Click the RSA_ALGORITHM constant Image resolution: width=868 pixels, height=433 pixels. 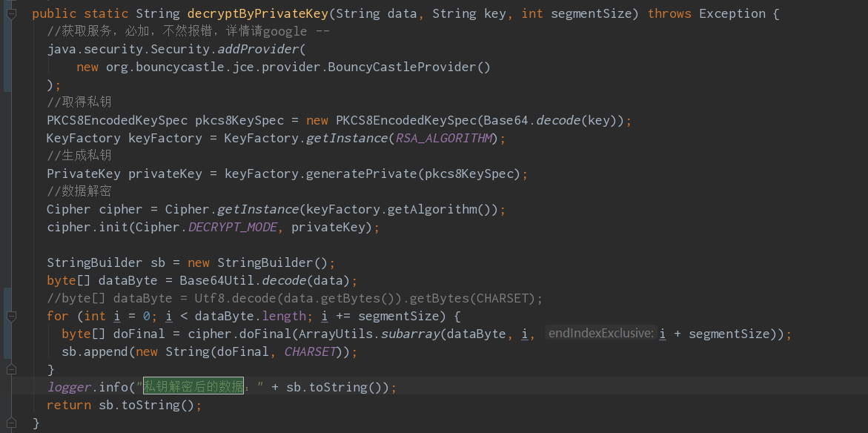pyautogui.click(x=443, y=138)
